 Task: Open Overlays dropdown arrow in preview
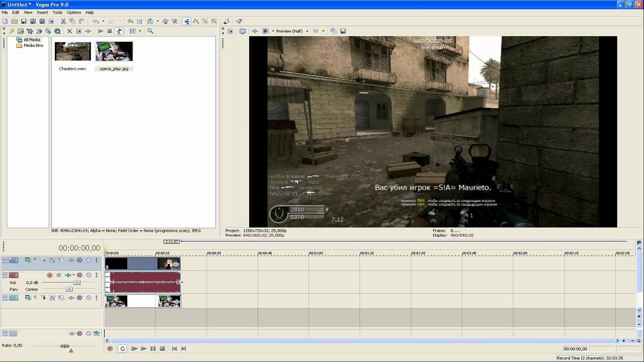pyautogui.click(x=323, y=31)
